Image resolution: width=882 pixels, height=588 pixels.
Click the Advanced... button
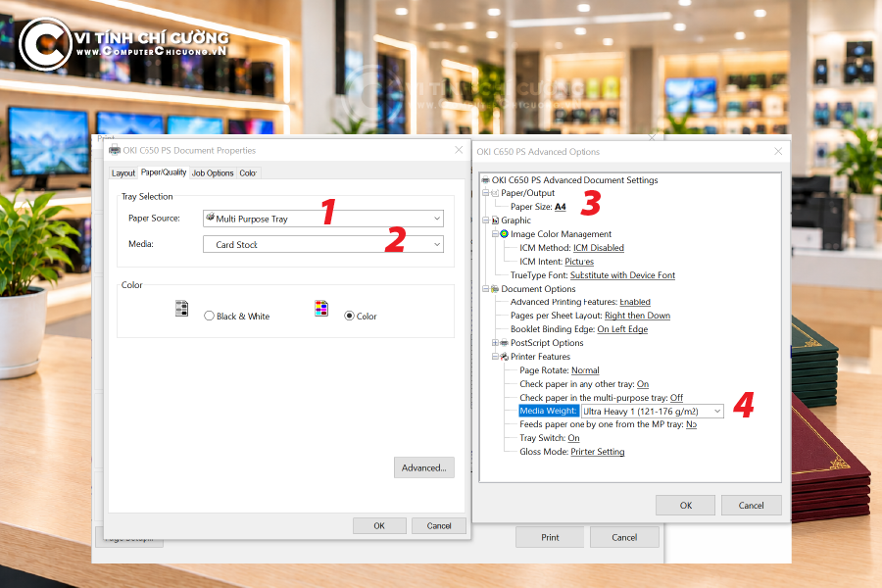[424, 467]
